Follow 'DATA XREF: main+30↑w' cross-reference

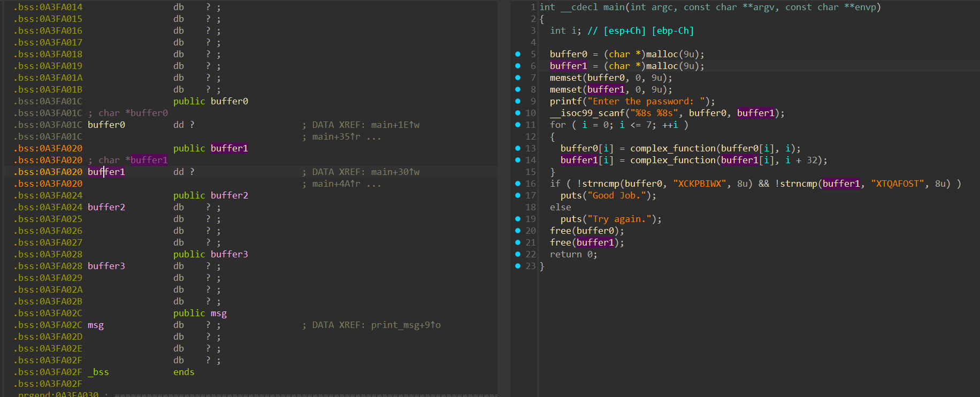(x=366, y=172)
